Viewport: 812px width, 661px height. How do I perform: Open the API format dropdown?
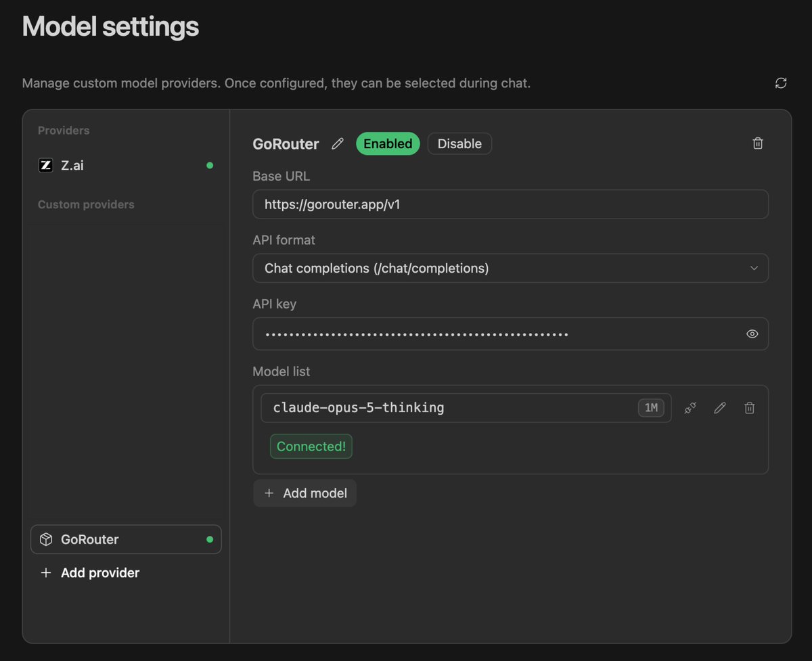pos(510,268)
